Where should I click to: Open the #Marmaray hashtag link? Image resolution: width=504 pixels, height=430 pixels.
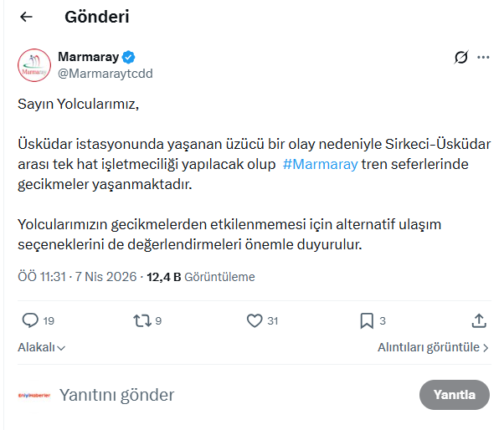click(321, 164)
